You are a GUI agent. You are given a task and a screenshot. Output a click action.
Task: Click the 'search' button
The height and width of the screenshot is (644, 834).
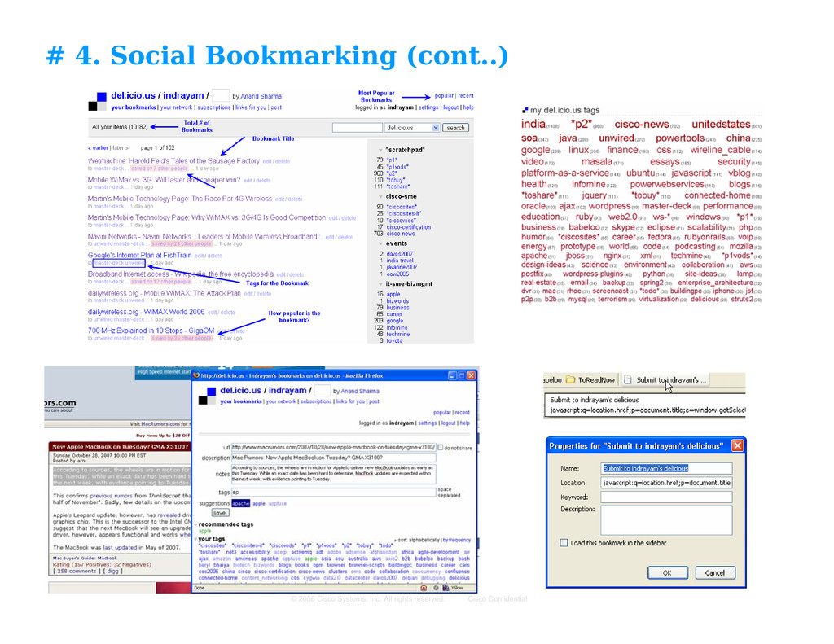[x=455, y=128]
